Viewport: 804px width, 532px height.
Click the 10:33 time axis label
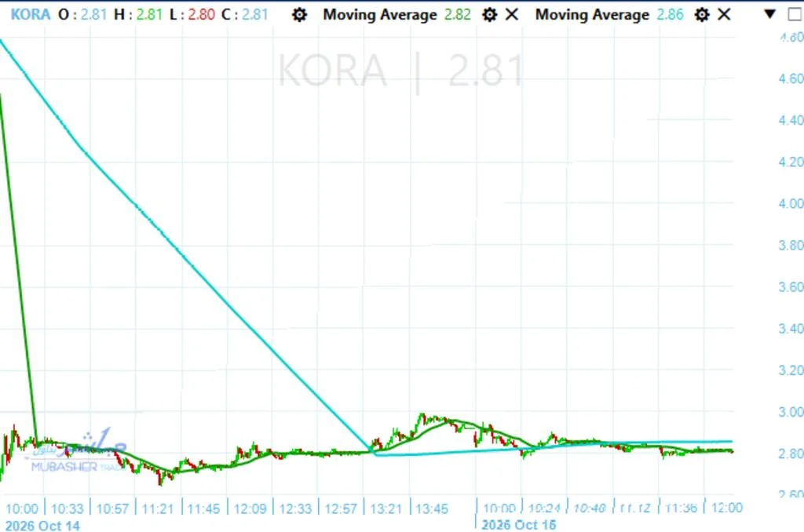tap(68, 509)
